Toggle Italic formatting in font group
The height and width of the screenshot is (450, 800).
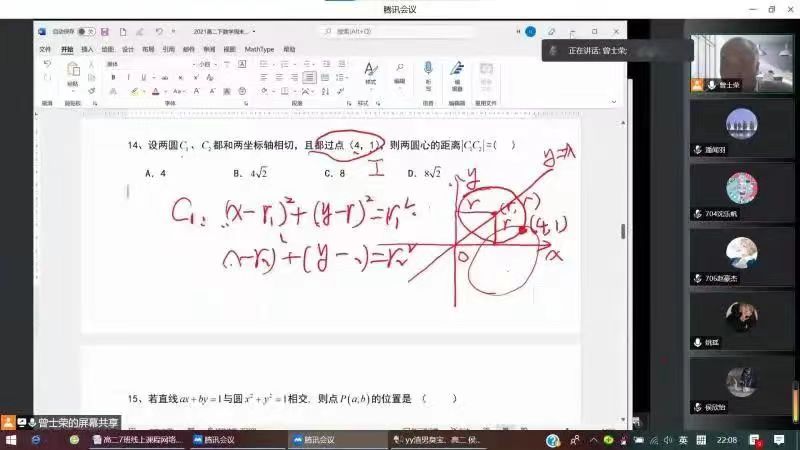[128, 77]
